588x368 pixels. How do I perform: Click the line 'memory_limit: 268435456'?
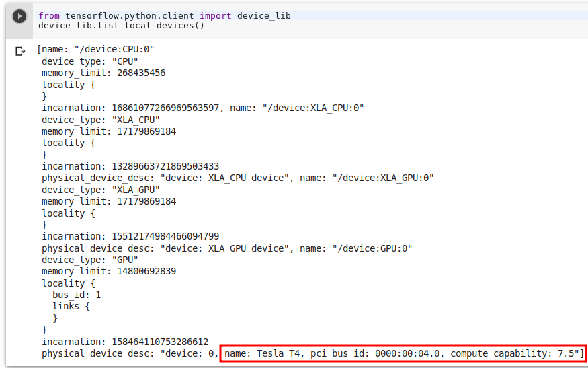[x=103, y=73]
